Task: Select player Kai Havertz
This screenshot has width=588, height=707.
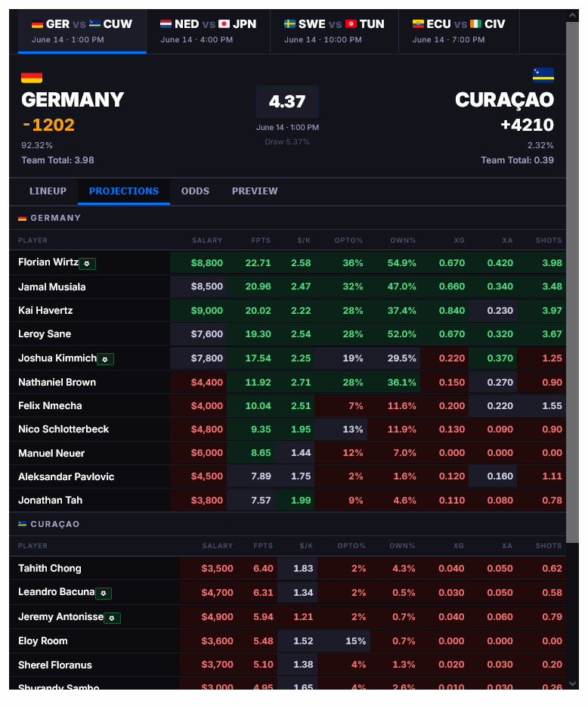Action: point(45,310)
